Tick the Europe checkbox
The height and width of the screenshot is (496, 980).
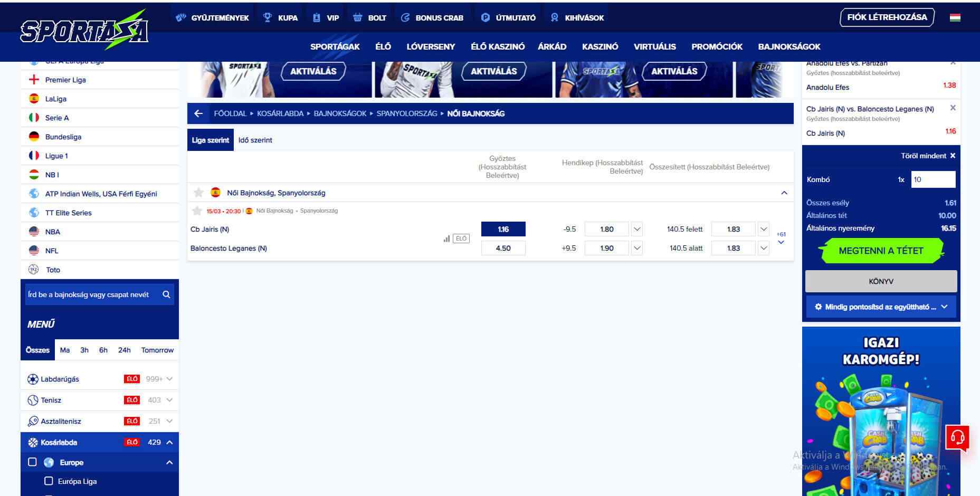(32, 462)
